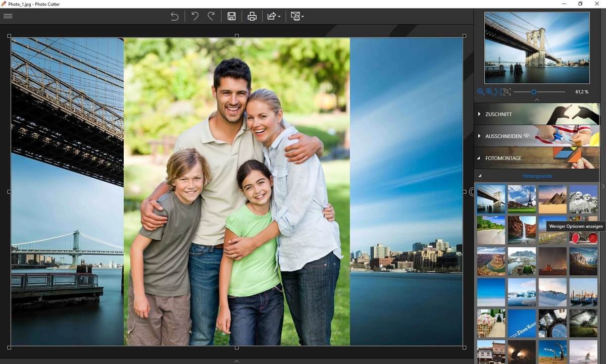Set zoom to 1:1 actual size
This screenshot has width=606, height=364.
(x=498, y=92)
